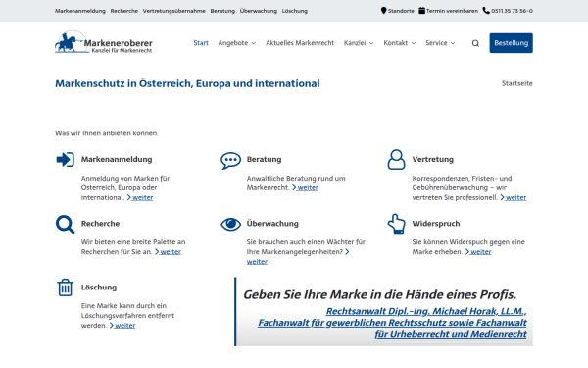Click phone number 0511.35 73 56-0
The height and width of the screenshot is (368, 588).
click(x=512, y=11)
